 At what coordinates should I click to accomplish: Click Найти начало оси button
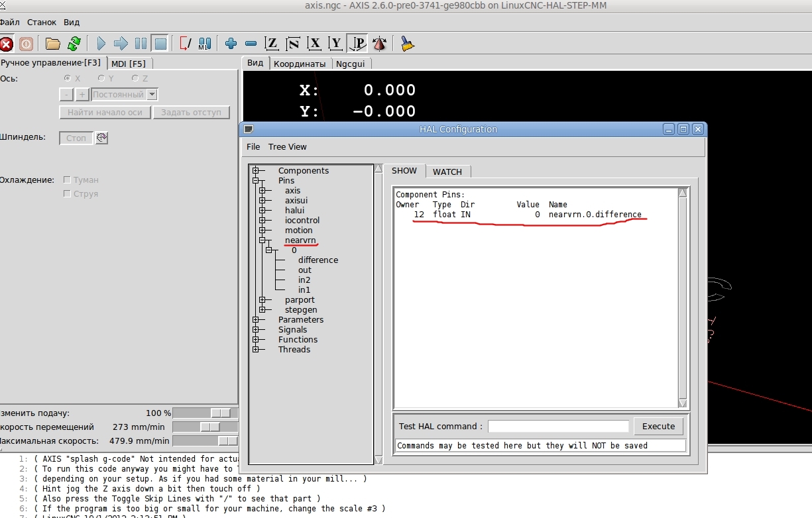click(x=105, y=113)
